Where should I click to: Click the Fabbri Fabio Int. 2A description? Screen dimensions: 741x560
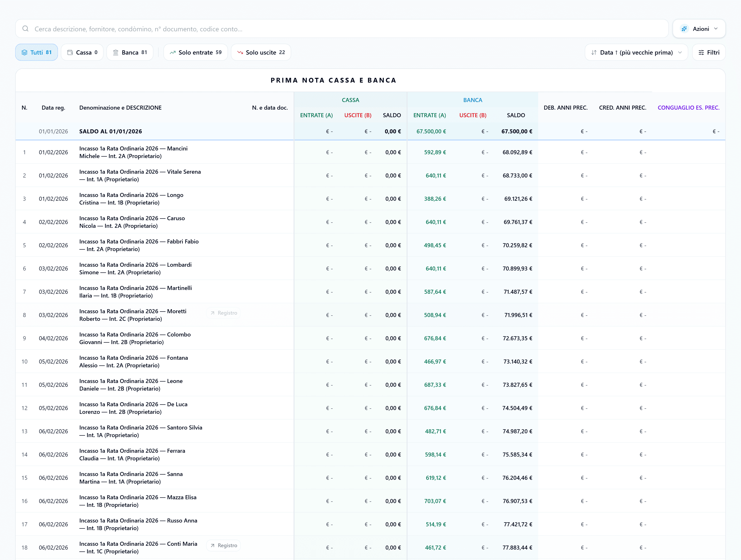139,245
